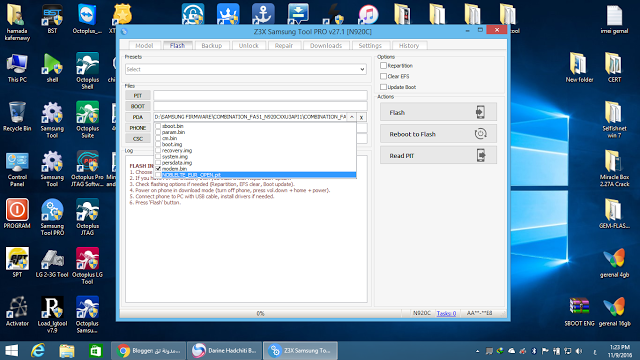Screen dimensions: 640x360
Task: Open the Octoplus Shell desktop icon
Action: pyautogui.click(x=87, y=71)
